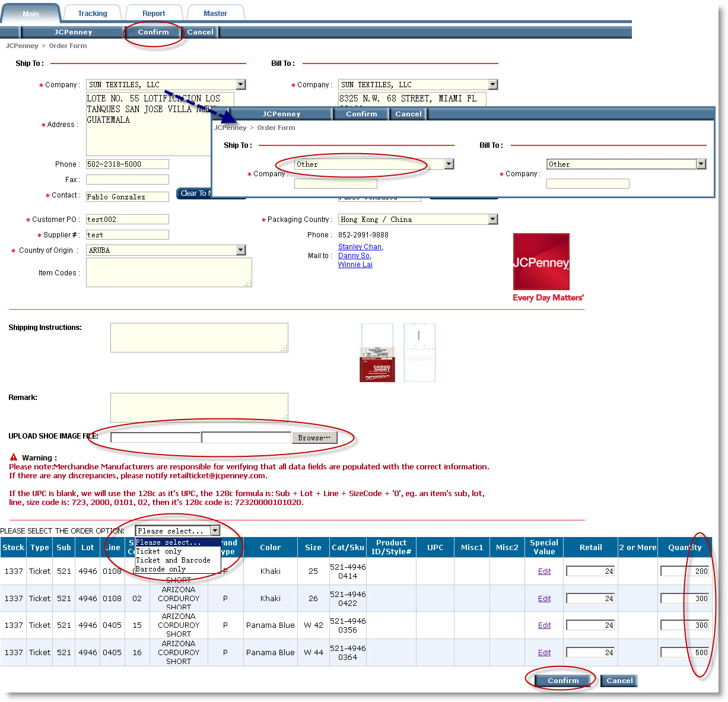Focus the field under overlay Ship To 'Other'

coord(336,184)
